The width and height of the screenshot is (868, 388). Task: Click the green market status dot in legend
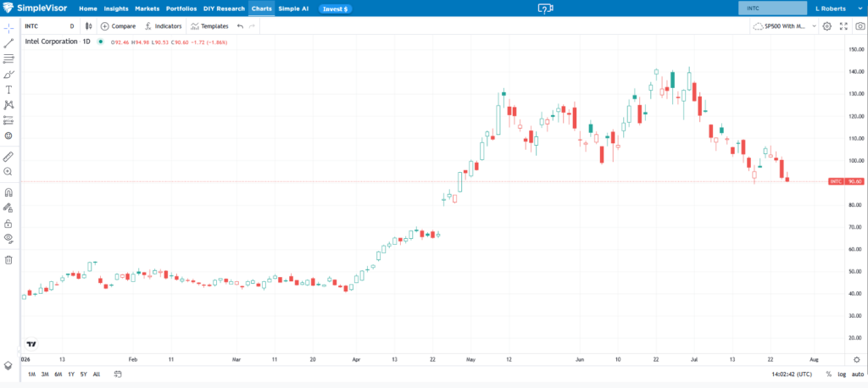pyautogui.click(x=101, y=42)
